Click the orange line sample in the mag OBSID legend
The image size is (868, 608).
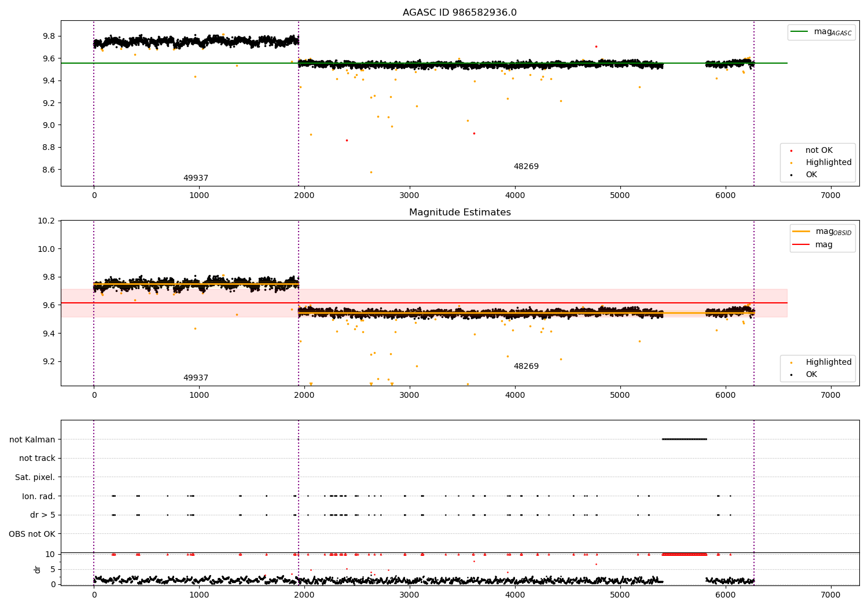[801, 232]
